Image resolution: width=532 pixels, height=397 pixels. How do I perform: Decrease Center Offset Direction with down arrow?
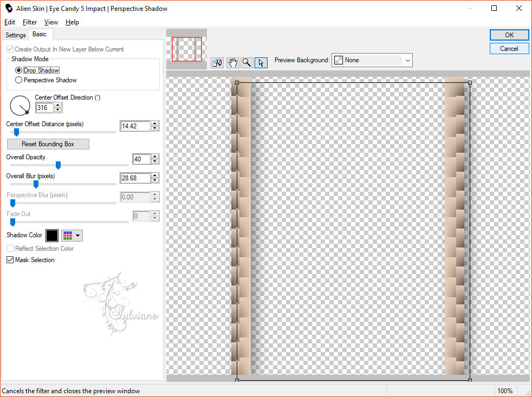click(57, 110)
